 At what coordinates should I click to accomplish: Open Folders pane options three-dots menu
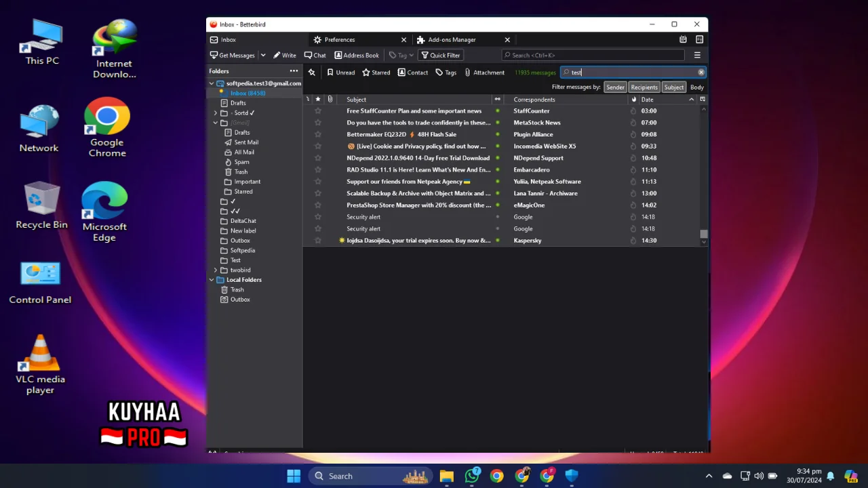[294, 71]
